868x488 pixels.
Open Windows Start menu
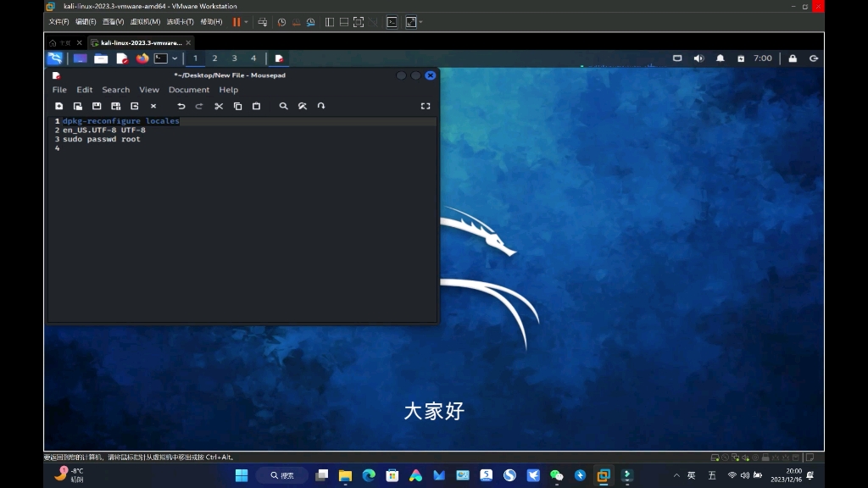pyautogui.click(x=242, y=475)
